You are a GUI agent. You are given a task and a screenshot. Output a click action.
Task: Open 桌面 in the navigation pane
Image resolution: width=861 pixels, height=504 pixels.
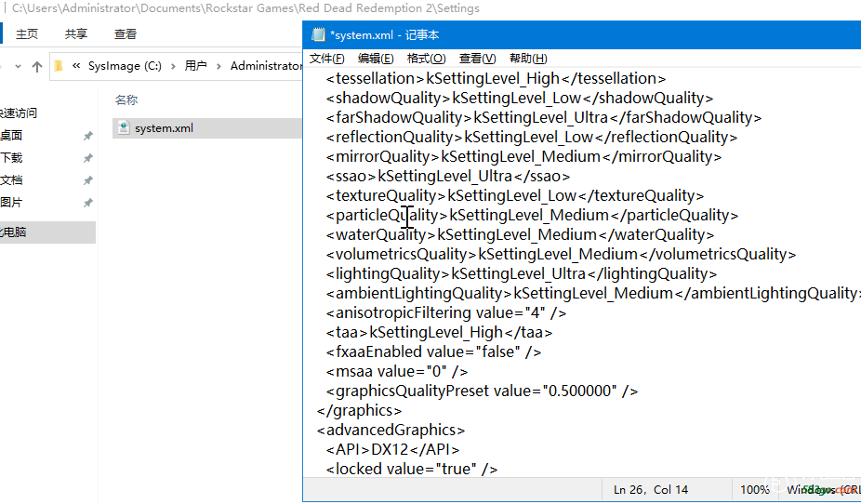[x=11, y=135]
